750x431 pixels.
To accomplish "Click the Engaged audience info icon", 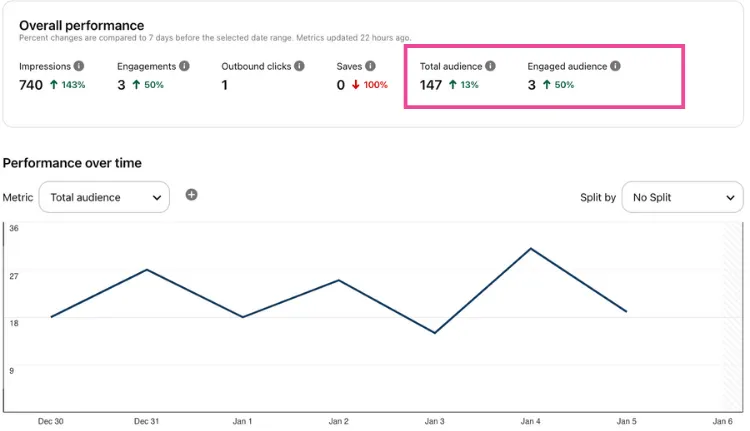I will (x=616, y=66).
